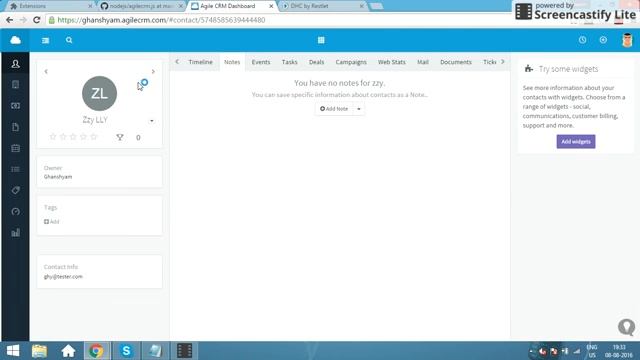Click the Agile CRM cloud logo
Image resolution: width=640 pixels, height=360 pixels.
(16, 40)
